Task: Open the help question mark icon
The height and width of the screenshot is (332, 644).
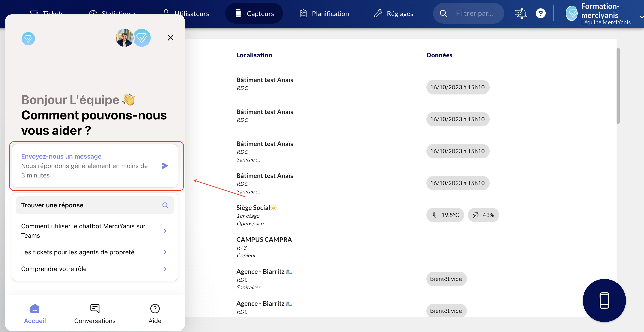Action: [x=540, y=13]
